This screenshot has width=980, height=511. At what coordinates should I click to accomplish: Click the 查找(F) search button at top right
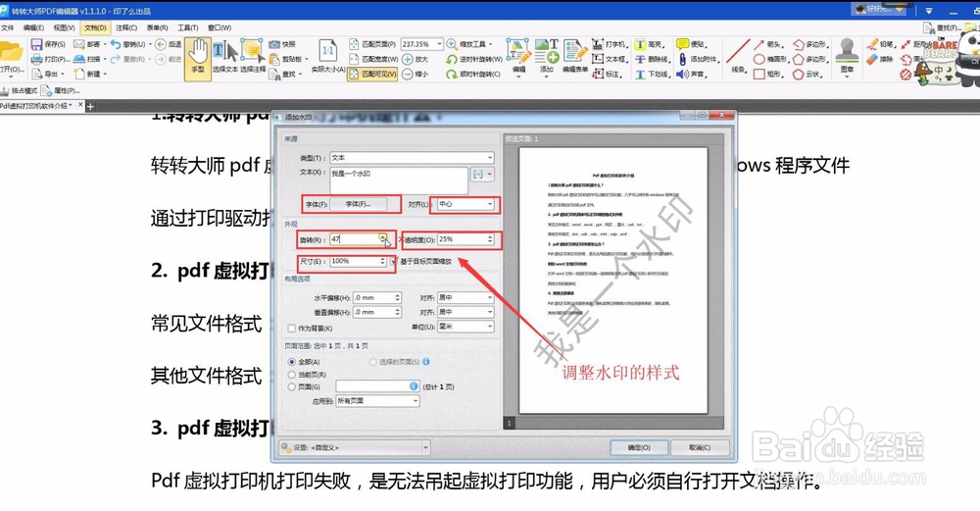[943, 27]
